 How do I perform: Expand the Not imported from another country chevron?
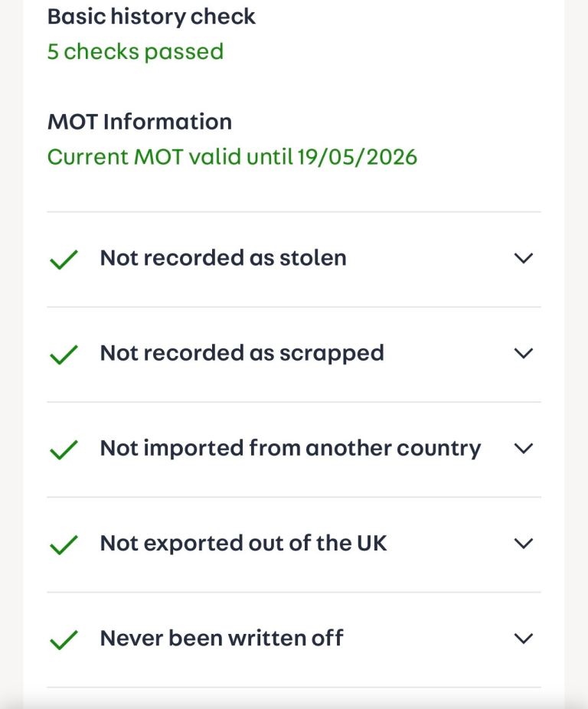point(523,448)
